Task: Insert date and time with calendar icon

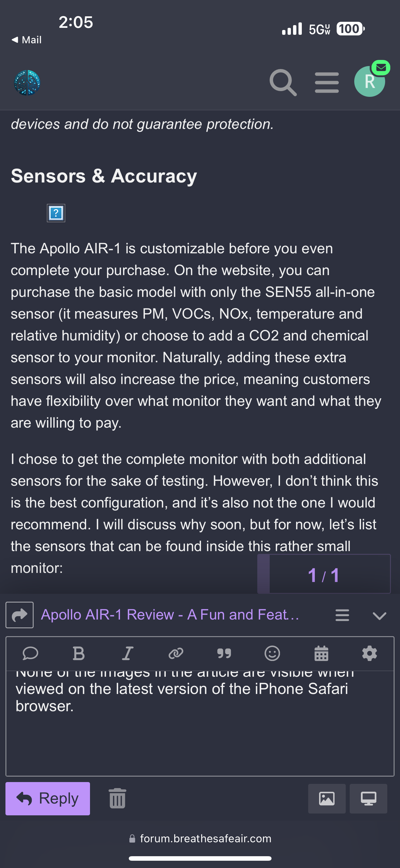Action: pos(321,653)
